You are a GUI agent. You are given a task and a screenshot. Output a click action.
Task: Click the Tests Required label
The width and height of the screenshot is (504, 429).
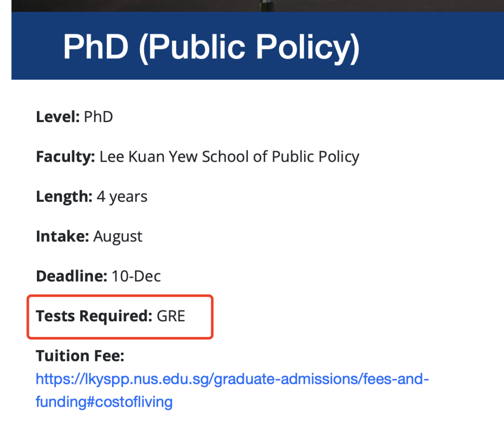(x=94, y=316)
